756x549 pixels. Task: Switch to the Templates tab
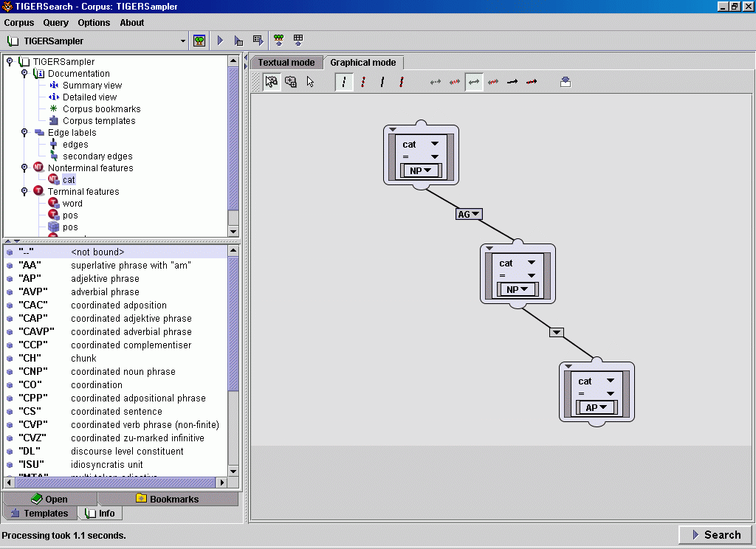pyautogui.click(x=40, y=514)
